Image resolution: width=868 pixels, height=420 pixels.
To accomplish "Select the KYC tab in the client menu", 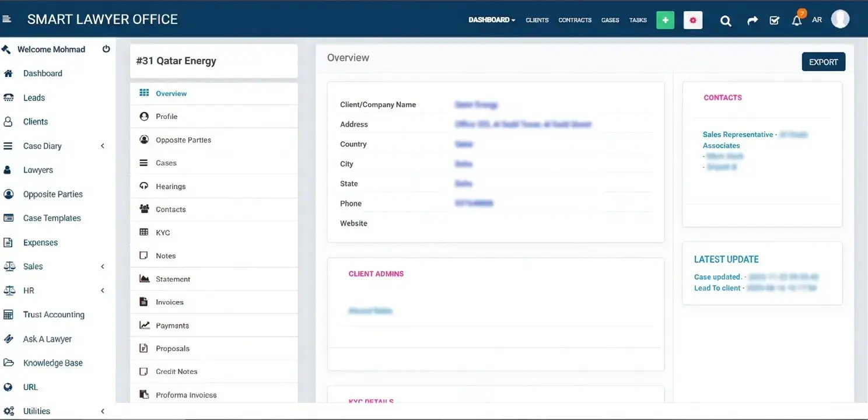I will (x=163, y=232).
